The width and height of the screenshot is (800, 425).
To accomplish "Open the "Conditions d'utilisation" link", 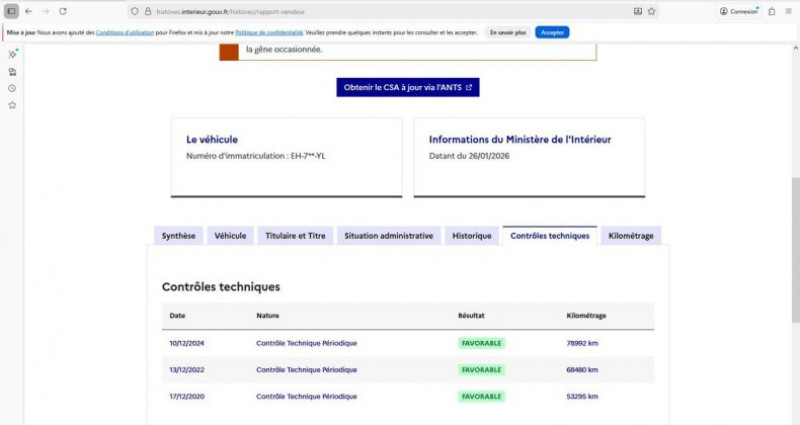I will [125, 32].
